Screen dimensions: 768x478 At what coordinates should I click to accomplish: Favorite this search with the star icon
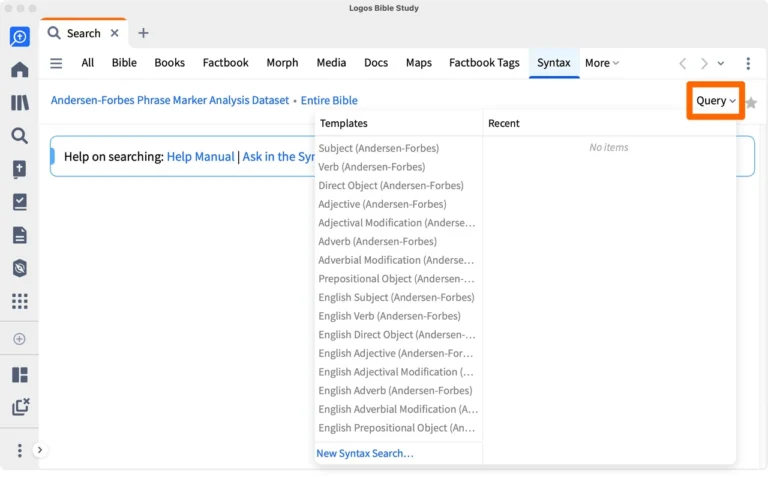(x=751, y=102)
